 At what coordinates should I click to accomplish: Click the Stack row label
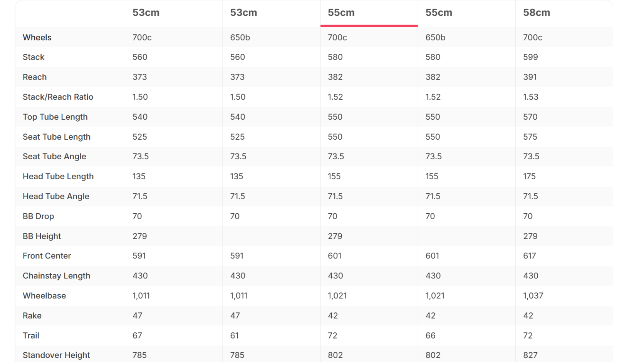pos(34,57)
